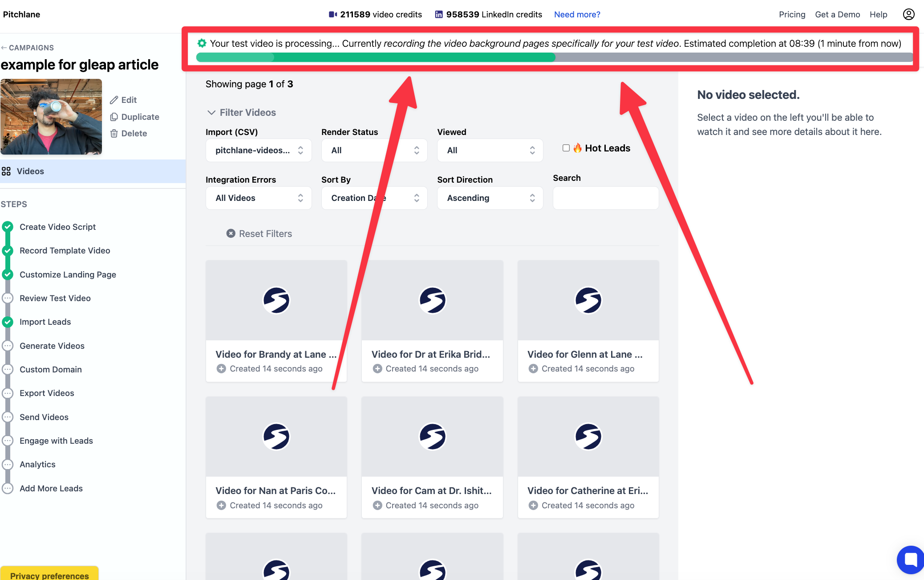Select the Generate Videos step circle

click(8, 346)
